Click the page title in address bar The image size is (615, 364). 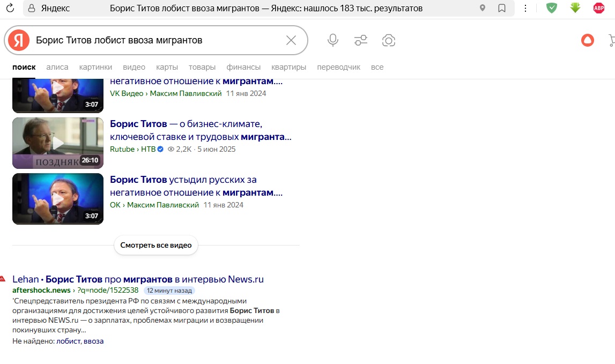[x=266, y=8]
